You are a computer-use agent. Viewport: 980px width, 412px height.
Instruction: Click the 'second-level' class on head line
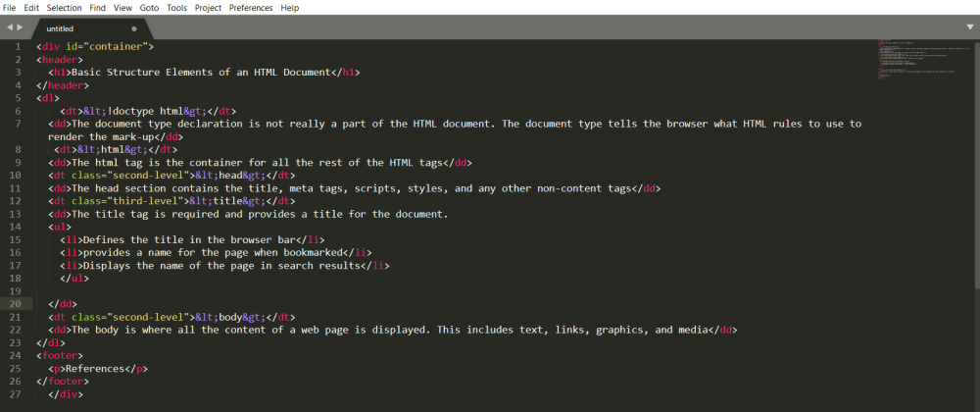148,175
